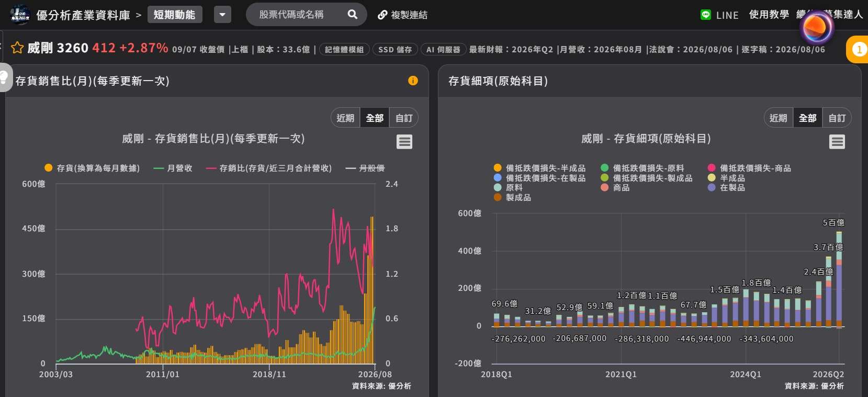Click the 3.7百億 bar label
The height and width of the screenshot is (397, 868).
pyautogui.click(x=828, y=247)
